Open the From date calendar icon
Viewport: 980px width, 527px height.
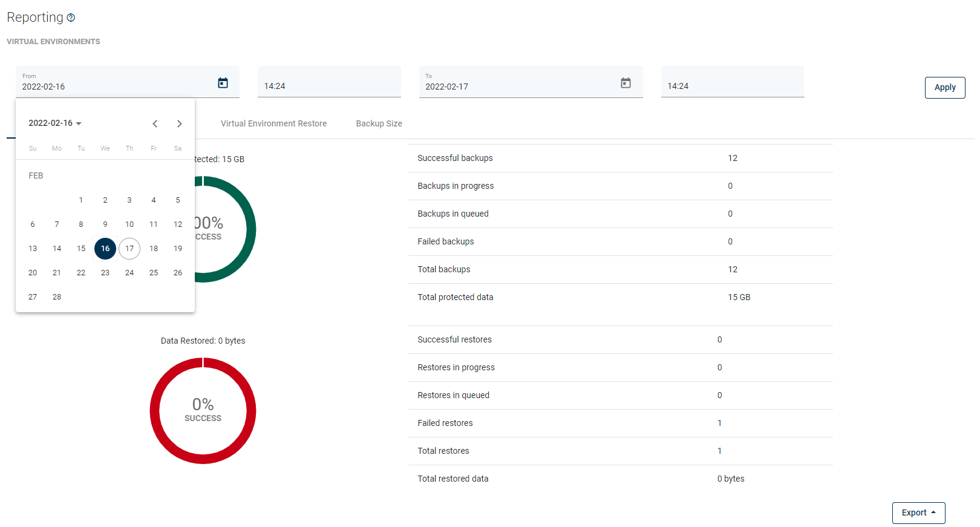[x=223, y=83]
